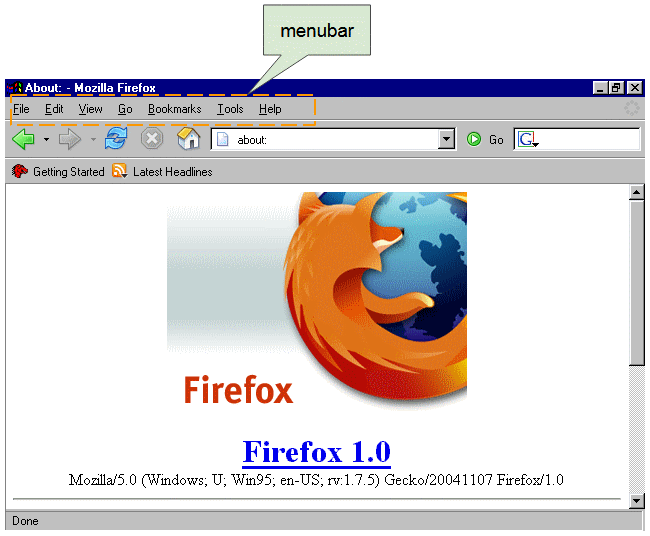Open the Back history dropdown arrow
The image size is (650, 536).
point(46,139)
